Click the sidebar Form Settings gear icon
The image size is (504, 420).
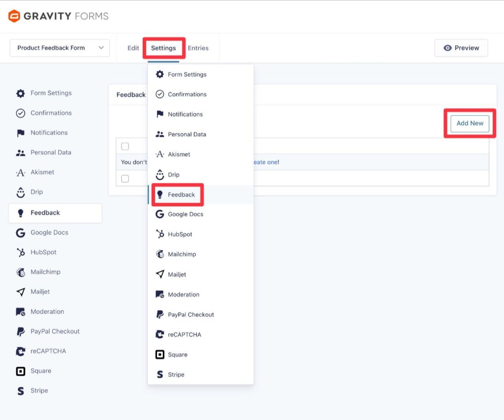pyautogui.click(x=21, y=93)
